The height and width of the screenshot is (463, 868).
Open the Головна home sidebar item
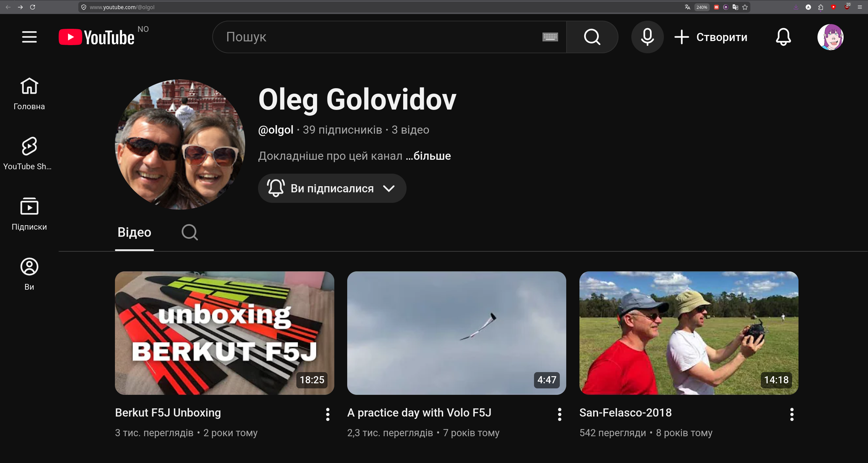coord(29,94)
